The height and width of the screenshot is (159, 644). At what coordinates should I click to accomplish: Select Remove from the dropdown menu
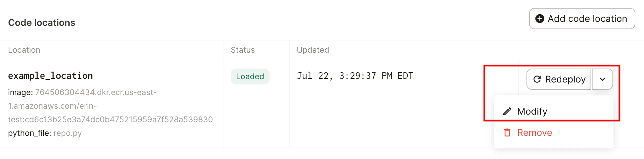534,132
